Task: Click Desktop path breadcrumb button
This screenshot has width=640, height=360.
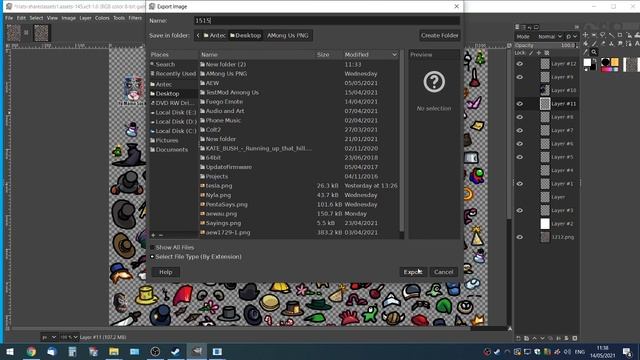Action: [x=245, y=36]
